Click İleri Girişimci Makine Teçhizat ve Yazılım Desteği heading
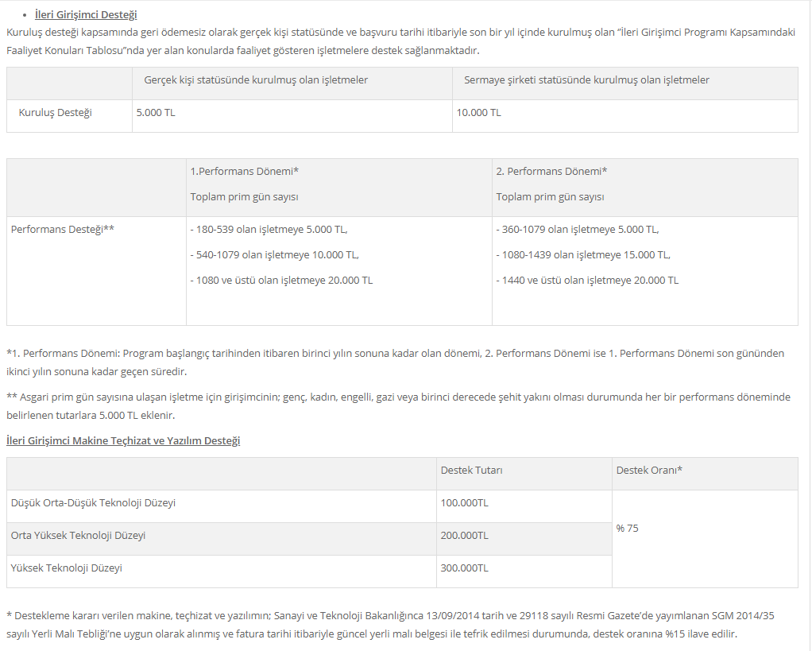The width and height of the screenshot is (812, 651). coord(123,440)
